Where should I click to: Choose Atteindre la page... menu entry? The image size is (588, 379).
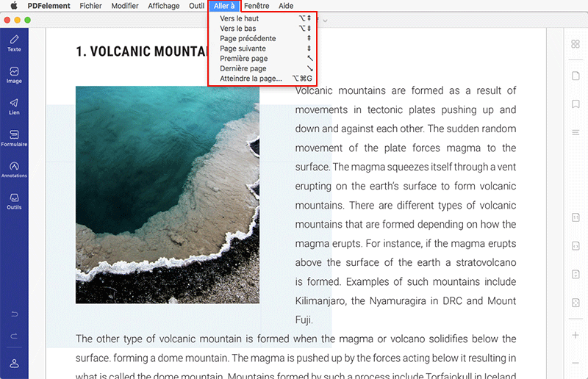pyautogui.click(x=262, y=79)
